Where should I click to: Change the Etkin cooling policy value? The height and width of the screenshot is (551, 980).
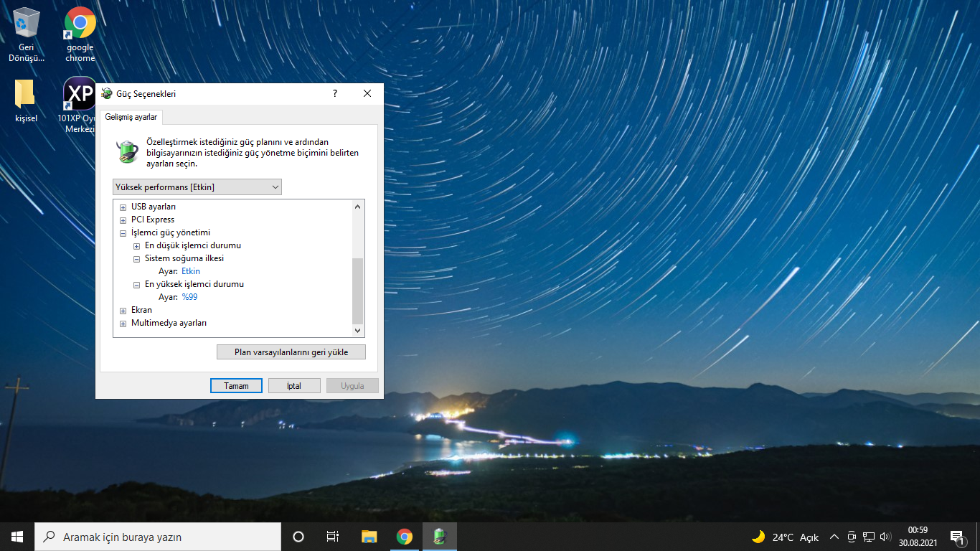[x=191, y=271]
